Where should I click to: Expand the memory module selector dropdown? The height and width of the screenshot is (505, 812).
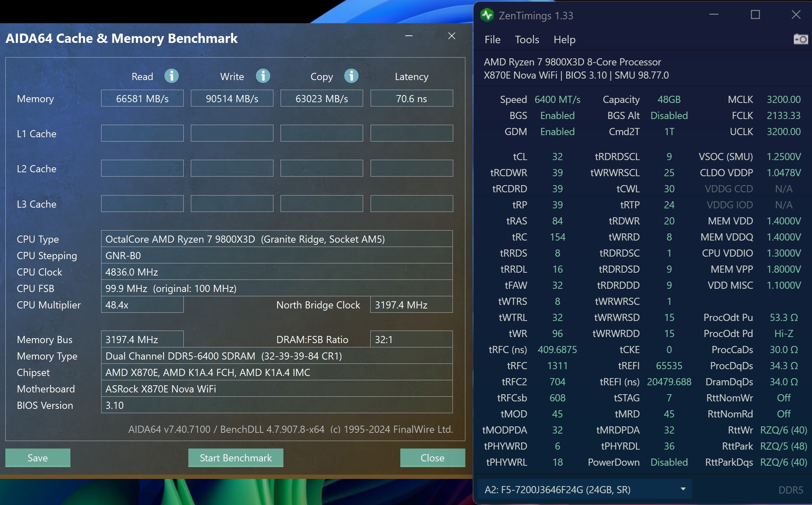point(584,489)
